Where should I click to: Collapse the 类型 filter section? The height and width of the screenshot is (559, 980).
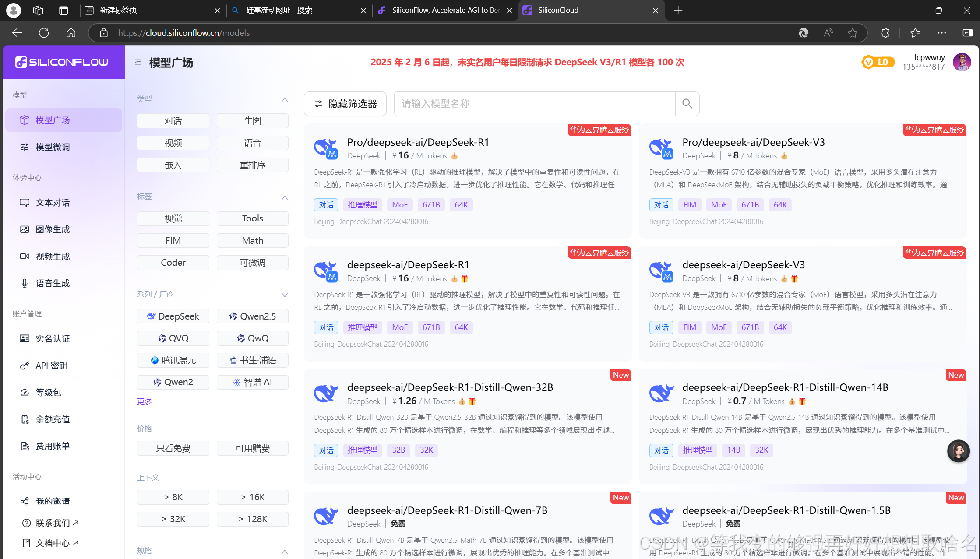click(285, 100)
